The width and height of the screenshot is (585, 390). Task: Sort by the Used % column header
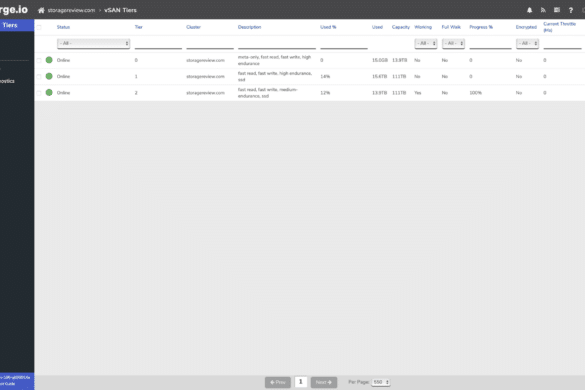(328, 27)
